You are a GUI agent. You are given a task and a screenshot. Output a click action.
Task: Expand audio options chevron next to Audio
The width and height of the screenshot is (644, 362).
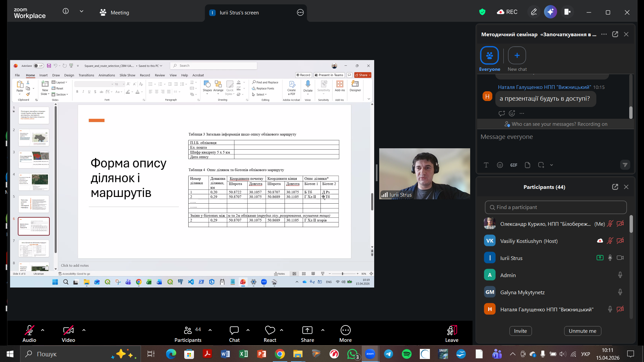[43, 330]
